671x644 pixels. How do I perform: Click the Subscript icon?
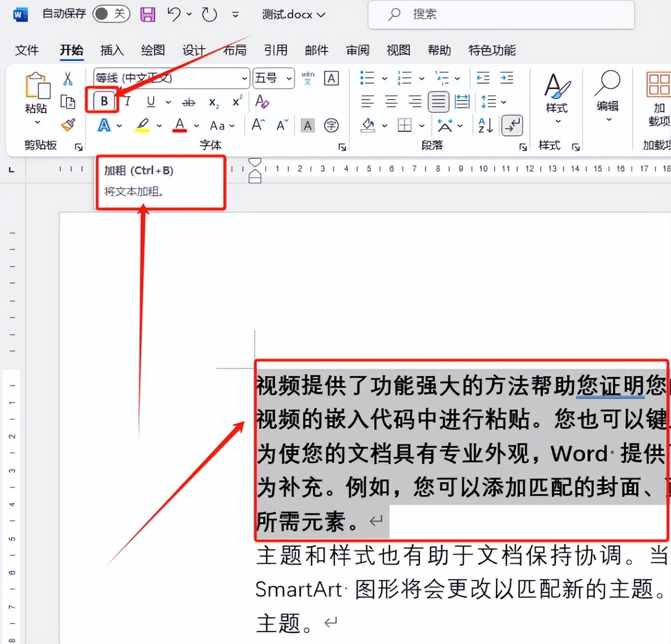click(x=213, y=103)
